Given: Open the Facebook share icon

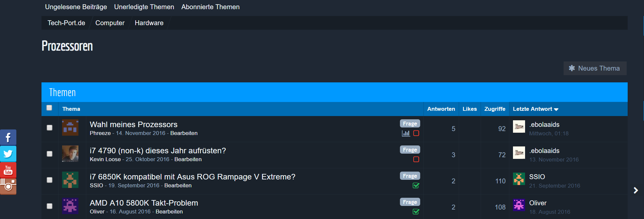Looking at the screenshot, I should 8,137.
